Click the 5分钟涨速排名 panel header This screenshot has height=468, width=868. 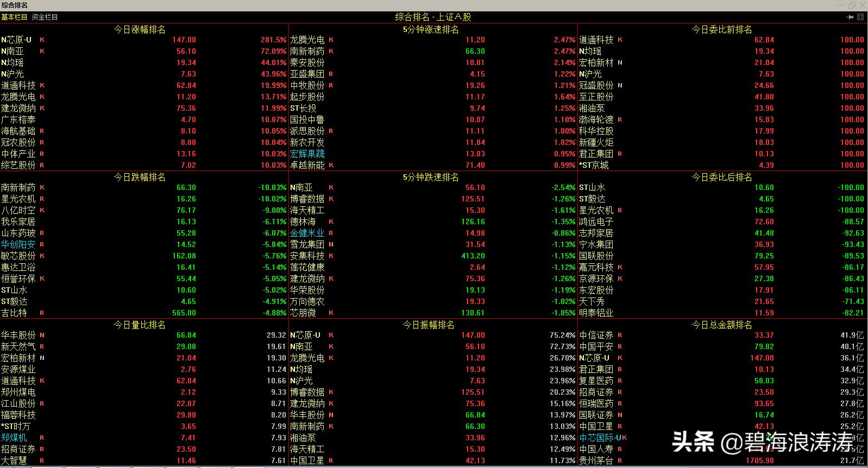pos(431,29)
